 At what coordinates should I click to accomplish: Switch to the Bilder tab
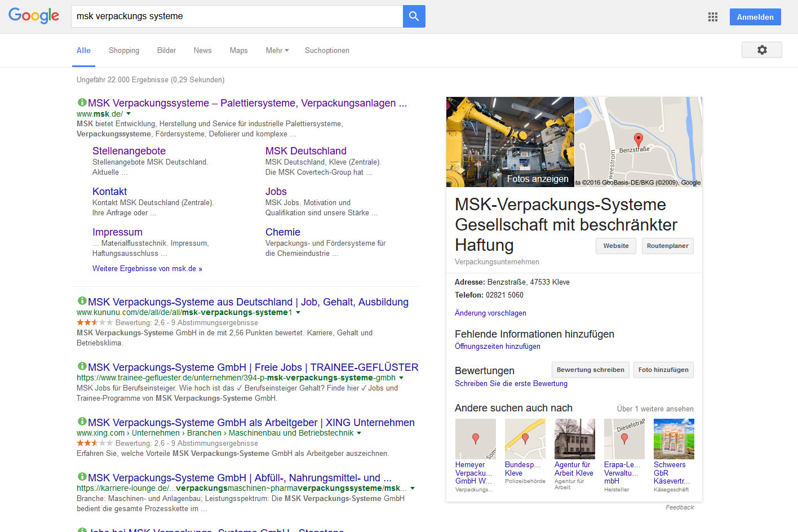coord(166,50)
